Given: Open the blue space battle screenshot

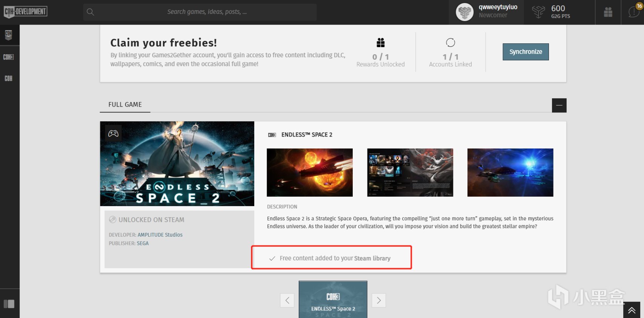Looking at the screenshot, I should [510, 173].
